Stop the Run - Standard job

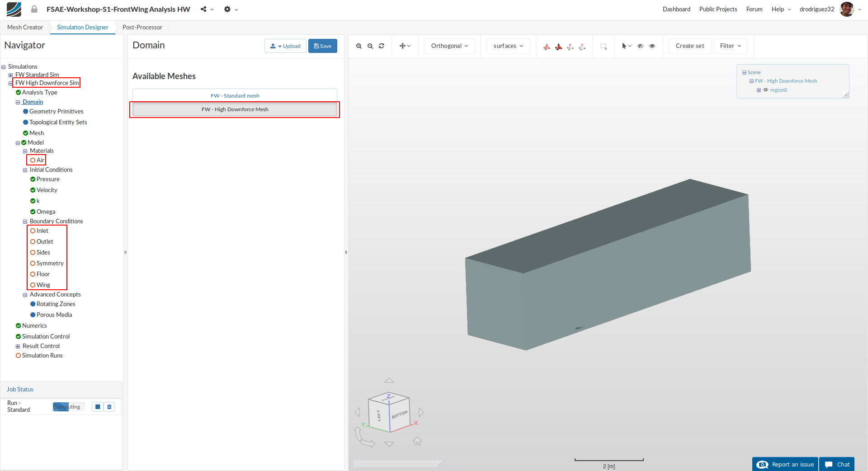[x=98, y=407]
